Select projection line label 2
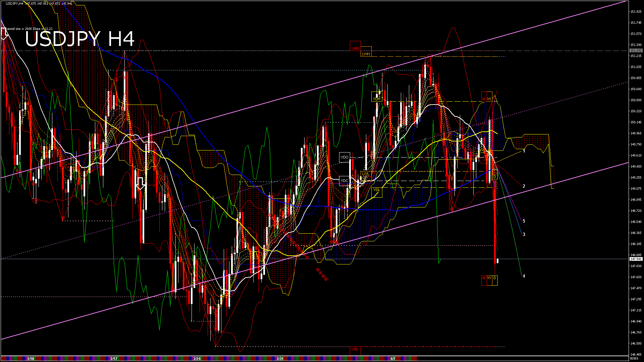Screen dimensions: 644x362 tap(524, 186)
